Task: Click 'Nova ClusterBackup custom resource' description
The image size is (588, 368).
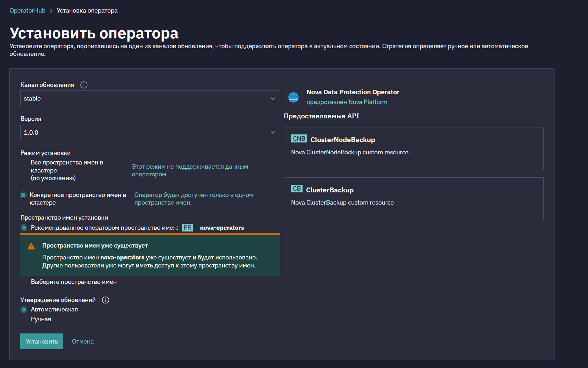Action: click(x=342, y=203)
